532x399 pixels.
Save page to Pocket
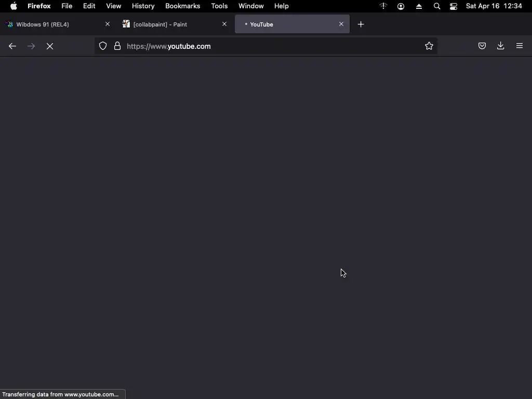(482, 46)
